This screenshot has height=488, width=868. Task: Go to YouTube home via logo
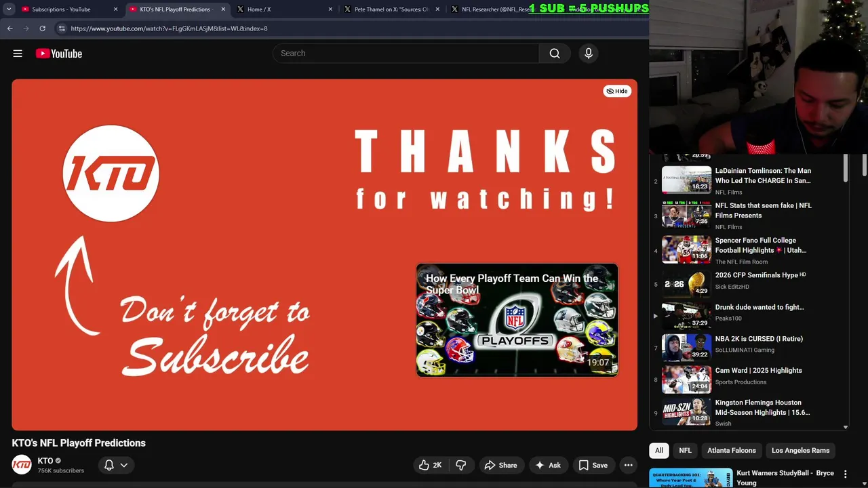click(x=59, y=54)
